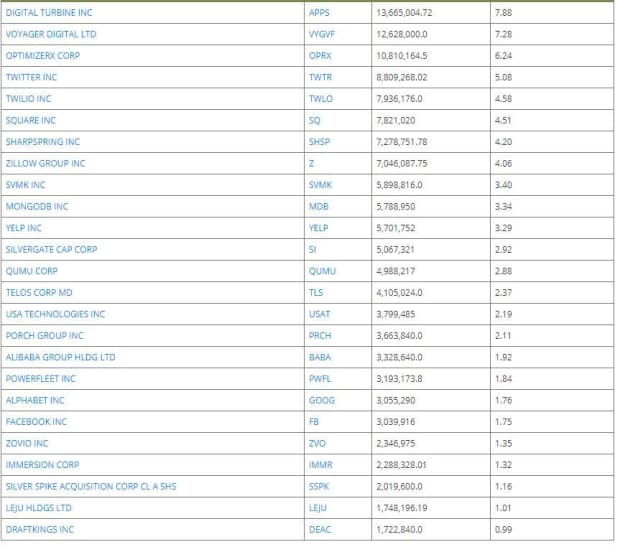Click the VYGVF ticker symbol
Image resolution: width=620 pixels, height=547 pixels.
point(322,34)
